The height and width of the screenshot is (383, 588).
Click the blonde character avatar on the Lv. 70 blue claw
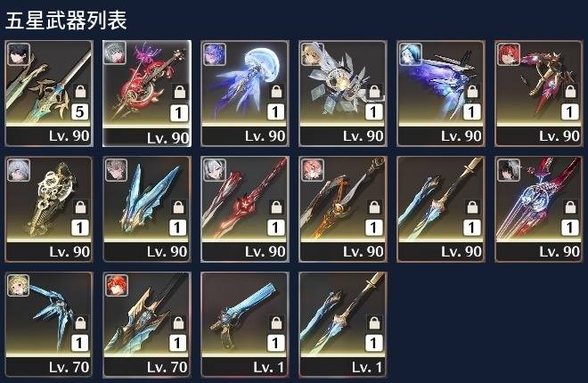18,286
